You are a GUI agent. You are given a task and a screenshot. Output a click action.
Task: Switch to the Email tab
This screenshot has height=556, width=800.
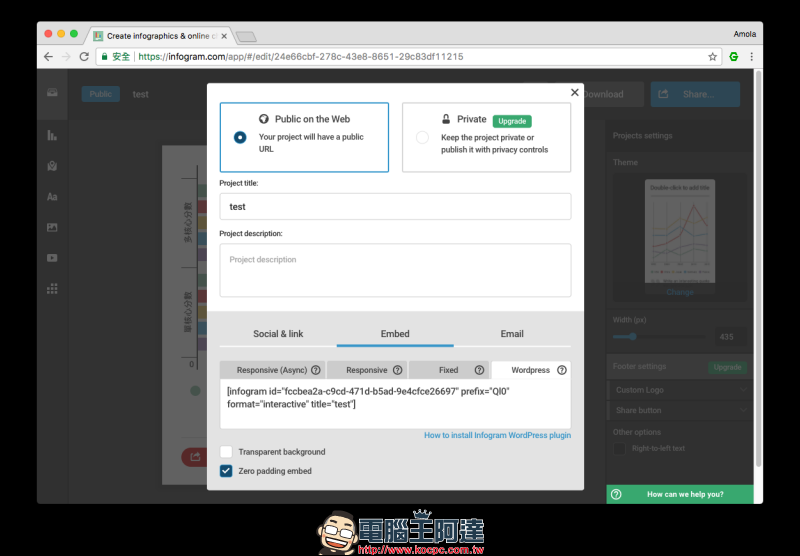point(512,334)
